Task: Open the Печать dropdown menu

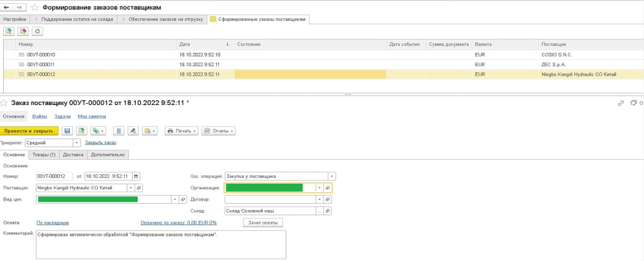Action: pyautogui.click(x=181, y=131)
